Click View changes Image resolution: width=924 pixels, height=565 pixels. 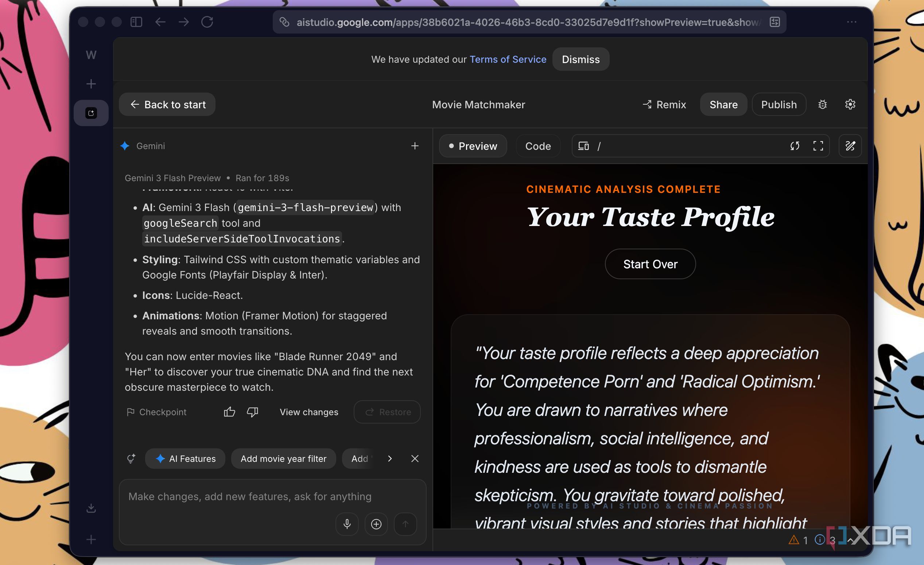click(309, 412)
